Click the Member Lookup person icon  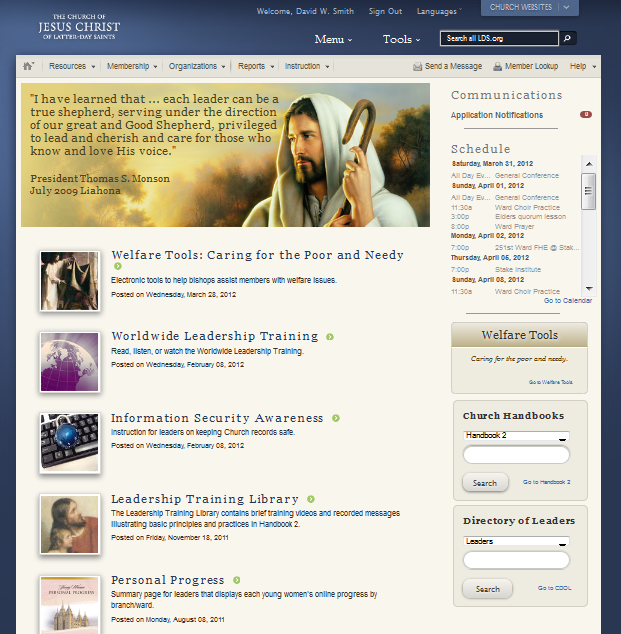click(x=497, y=67)
